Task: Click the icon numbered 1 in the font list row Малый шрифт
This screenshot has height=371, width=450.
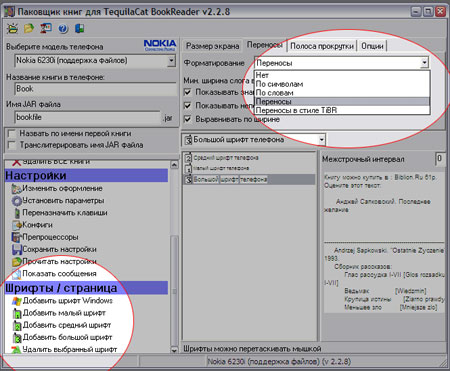Action: [189, 169]
